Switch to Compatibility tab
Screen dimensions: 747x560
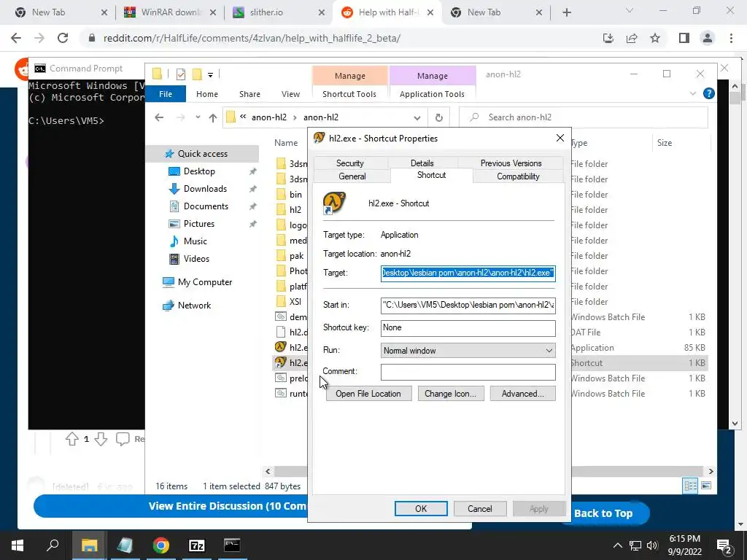[x=518, y=176]
